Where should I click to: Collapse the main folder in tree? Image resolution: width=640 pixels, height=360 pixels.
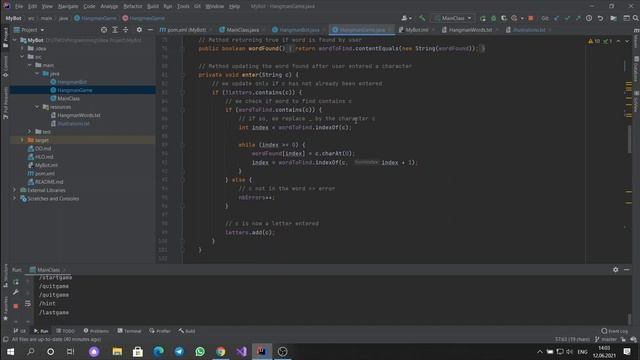[30, 65]
